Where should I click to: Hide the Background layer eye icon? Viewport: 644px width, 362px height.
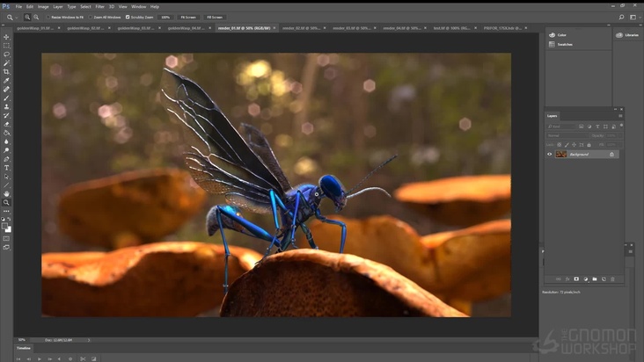[550, 154]
